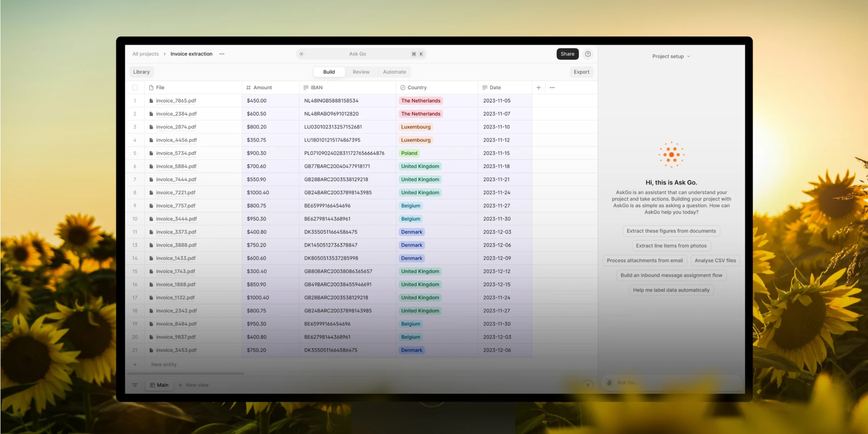Click the file icon of invoice_1888.pdf
This screenshot has width=868, height=434.
pyautogui.click(x=151, y=285)
